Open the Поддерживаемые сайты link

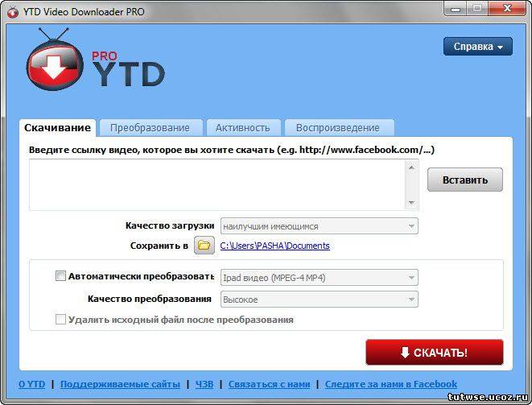click(120, 384)
